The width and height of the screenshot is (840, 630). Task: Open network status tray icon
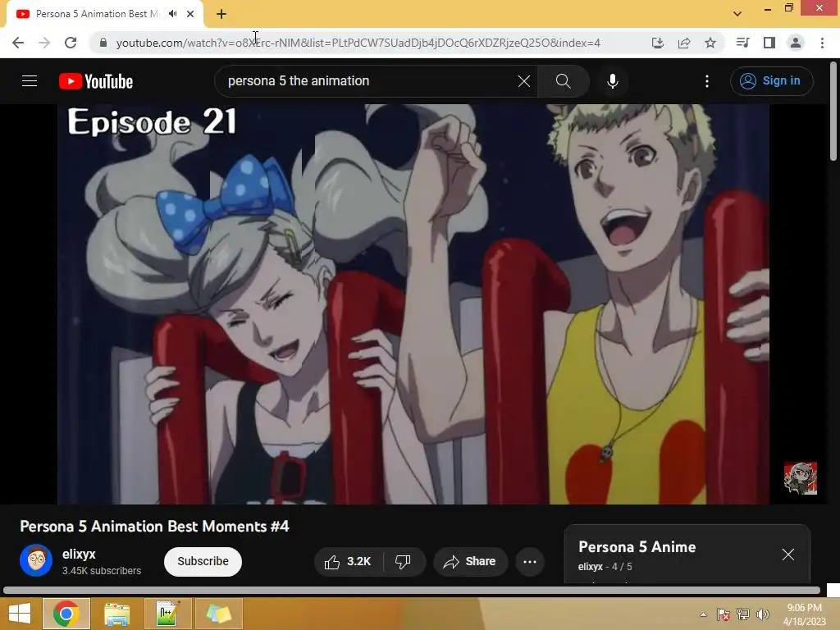click(x=743, y=614)
